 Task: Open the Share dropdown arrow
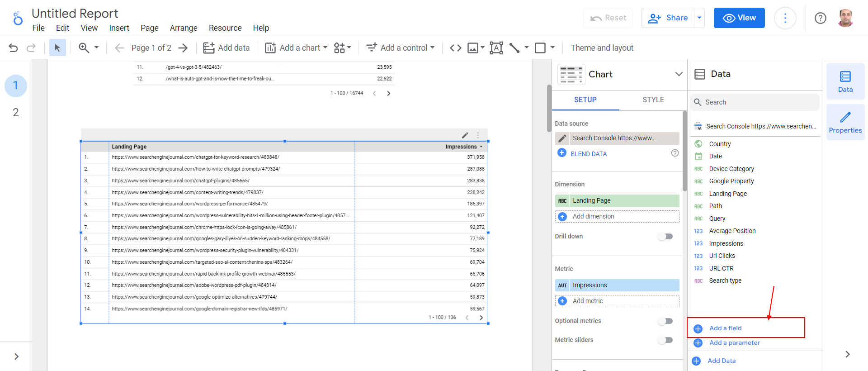click(699, 18)
